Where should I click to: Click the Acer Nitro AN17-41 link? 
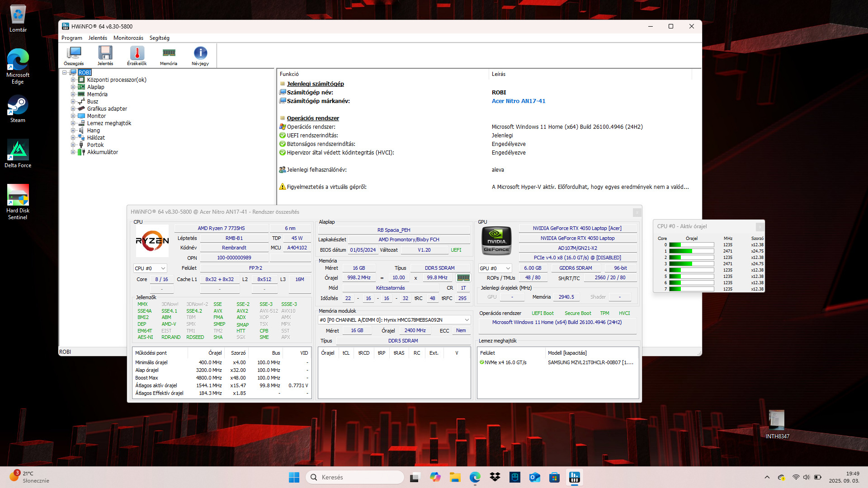518,101
